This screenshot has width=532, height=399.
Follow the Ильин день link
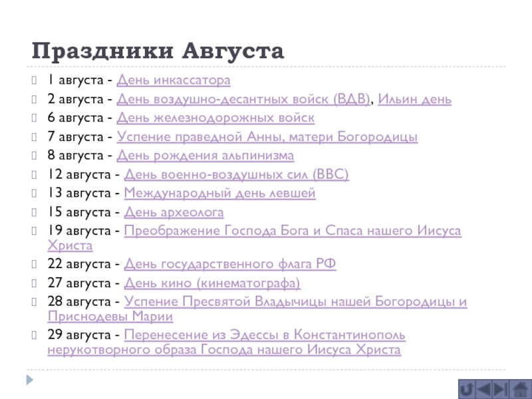tap(414, 100)
